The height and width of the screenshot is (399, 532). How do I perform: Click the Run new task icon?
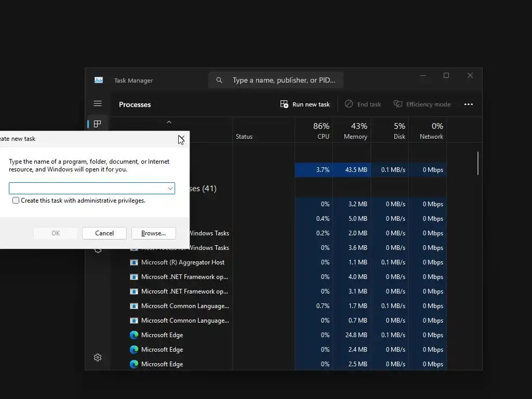pos(284,104)
